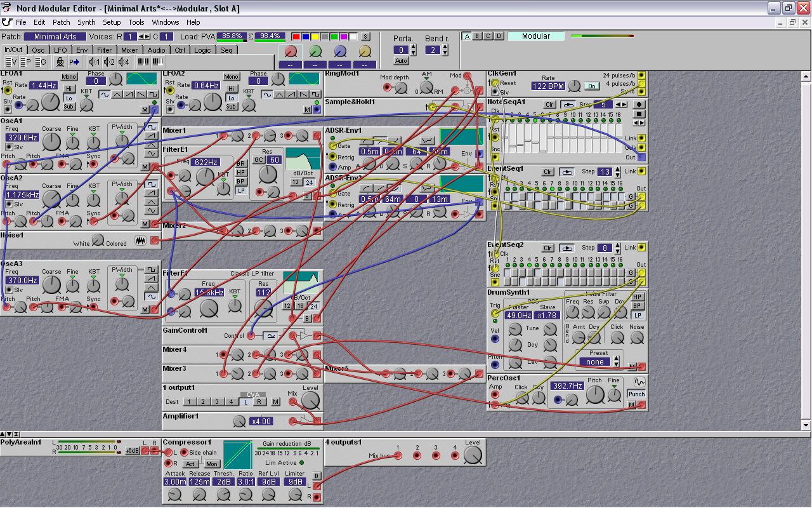Click the loop button on EventSeq2

568,248
